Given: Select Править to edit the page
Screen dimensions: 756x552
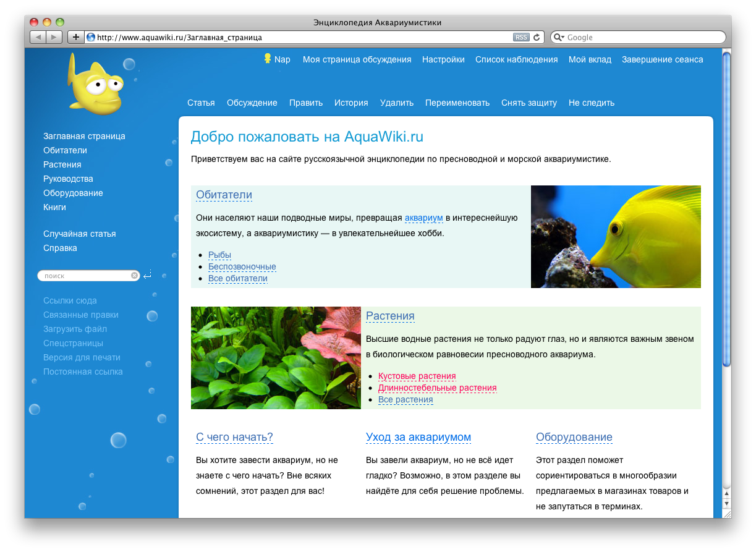Looking at the screenshot, I should tap(305, 103).
